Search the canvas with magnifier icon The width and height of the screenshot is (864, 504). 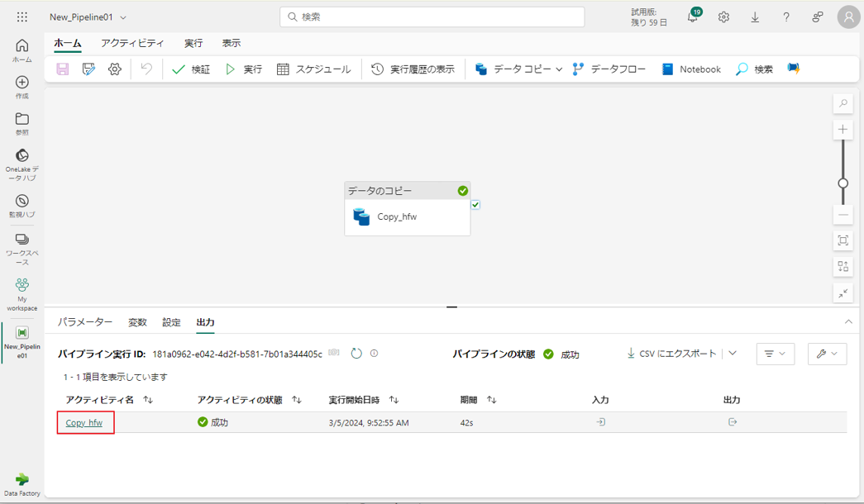pyautogui.click(x=843, y=103)
